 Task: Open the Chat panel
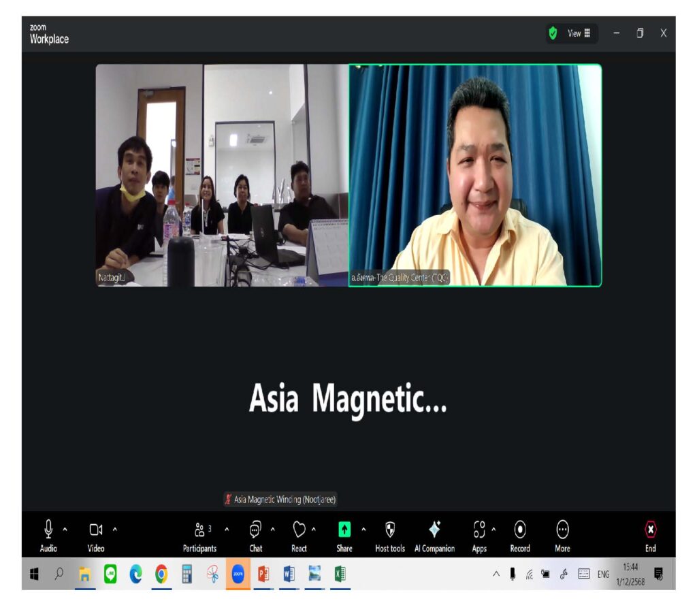256,534
